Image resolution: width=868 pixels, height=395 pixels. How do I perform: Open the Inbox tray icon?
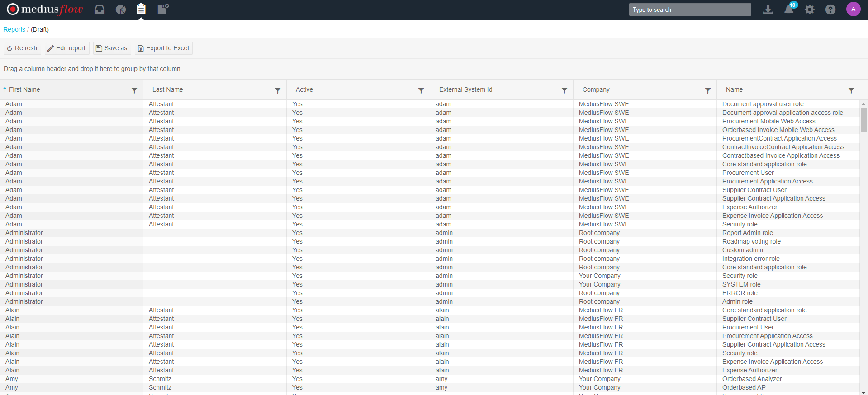click(x=100, y=9)
